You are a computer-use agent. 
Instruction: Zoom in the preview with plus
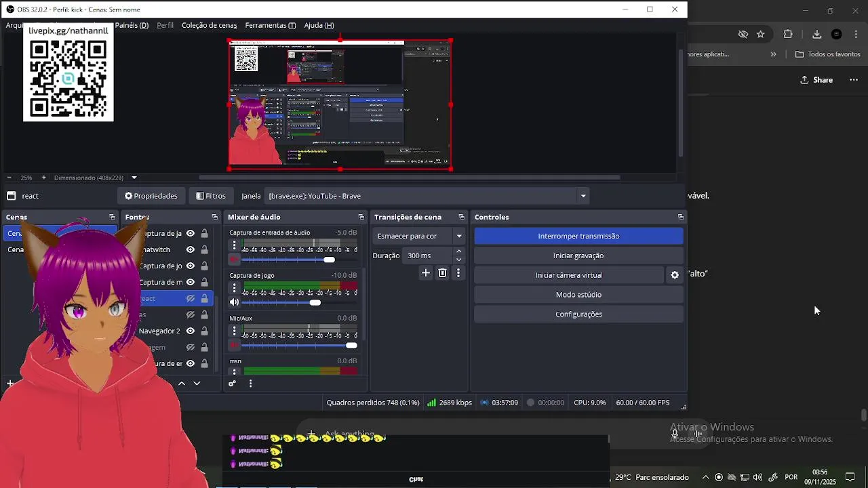43,178
